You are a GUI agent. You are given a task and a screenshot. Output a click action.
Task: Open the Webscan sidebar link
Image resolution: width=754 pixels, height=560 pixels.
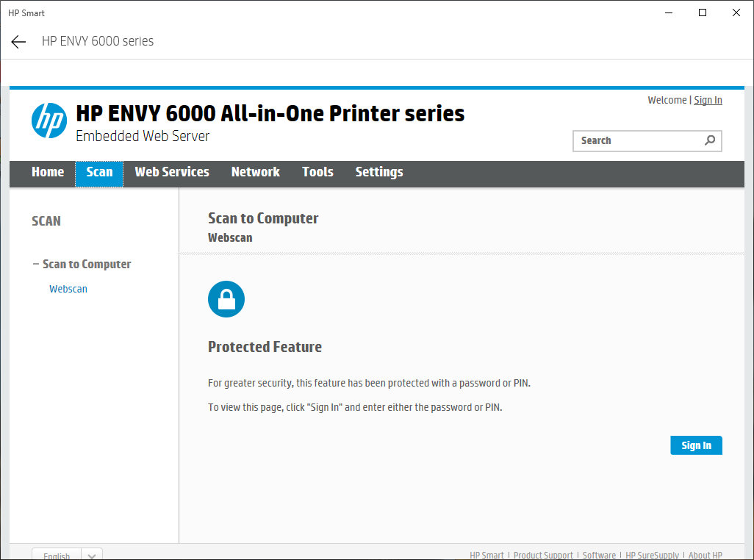pyautogui.click(x=68, y=289)
